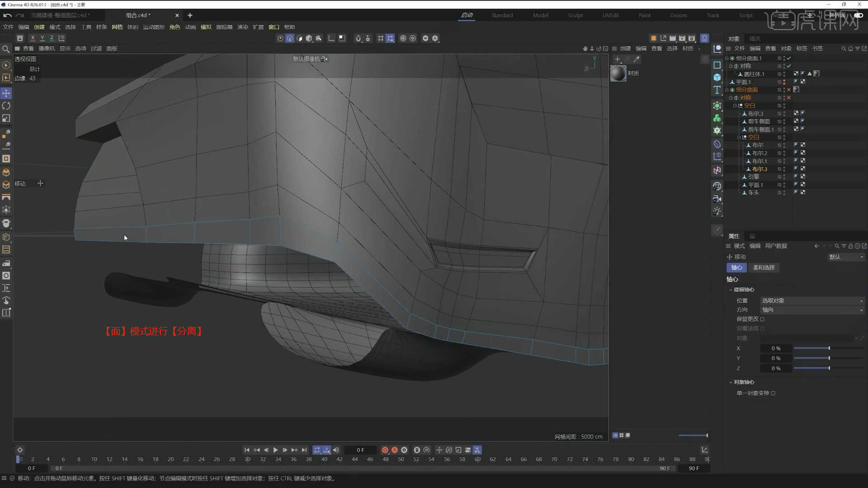Click the Redo arrow icon
868x488 pixels.
(x=19, y=15)
